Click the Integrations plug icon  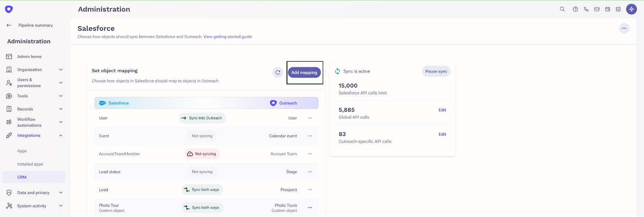[9, 136]
